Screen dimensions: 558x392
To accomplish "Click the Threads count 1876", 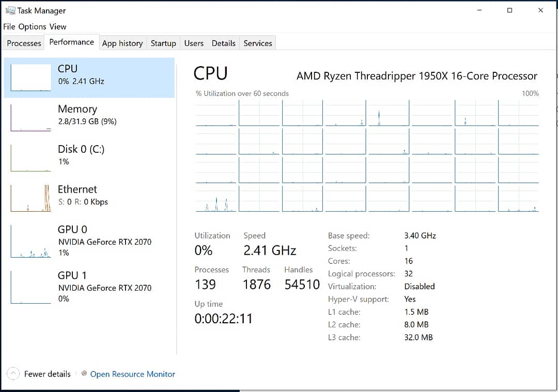I will 257,284.
